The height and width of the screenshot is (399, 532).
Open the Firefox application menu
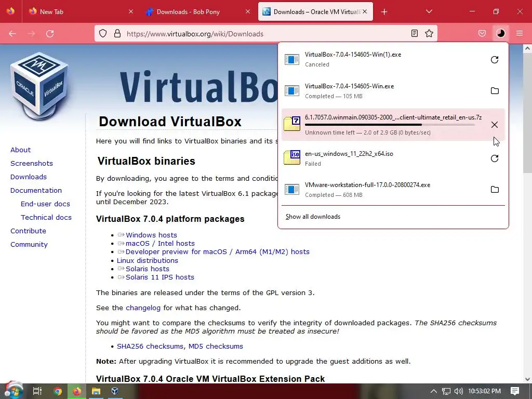click(x=519, y=33)
